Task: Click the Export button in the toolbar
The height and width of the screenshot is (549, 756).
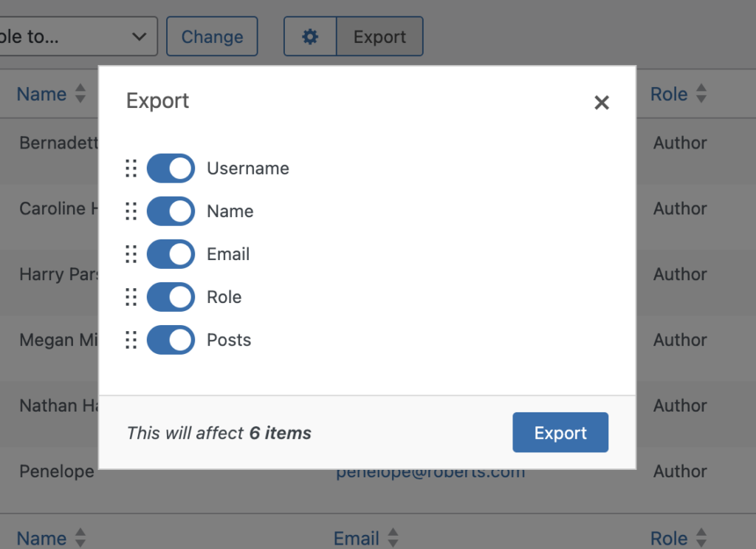Action: pos(379,37)
